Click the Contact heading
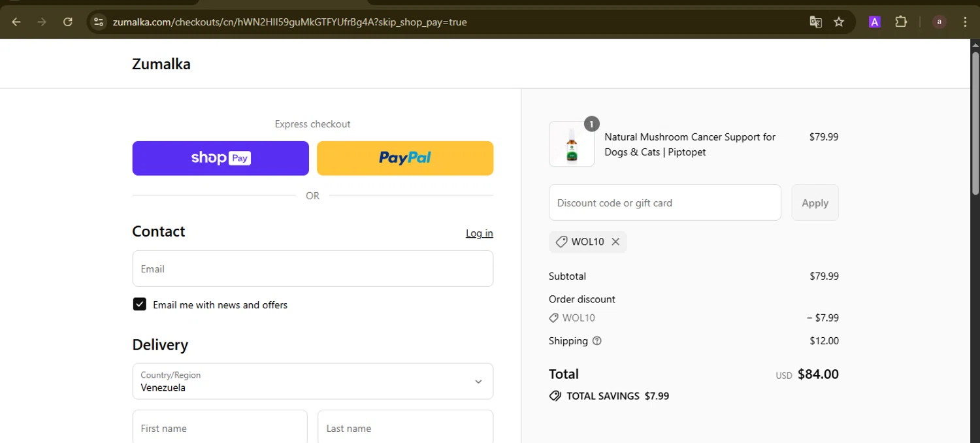 pos(159,232)
